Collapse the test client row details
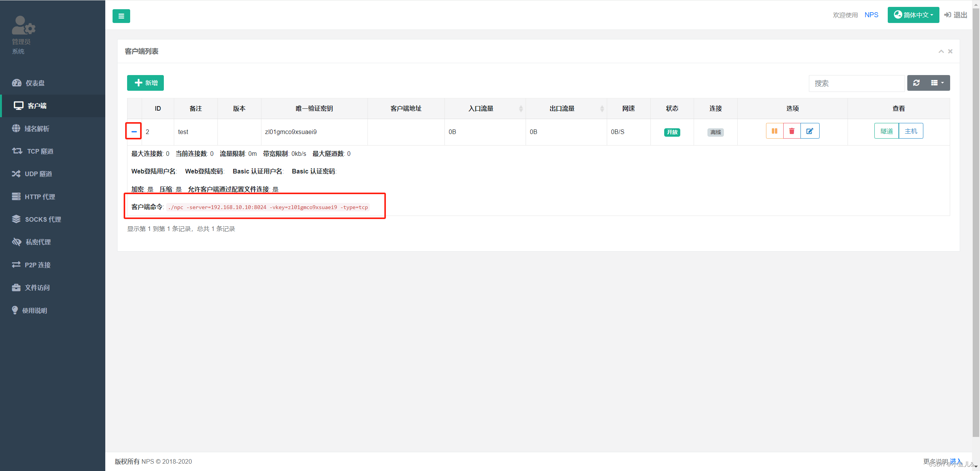980x471 pixels. 134,131
